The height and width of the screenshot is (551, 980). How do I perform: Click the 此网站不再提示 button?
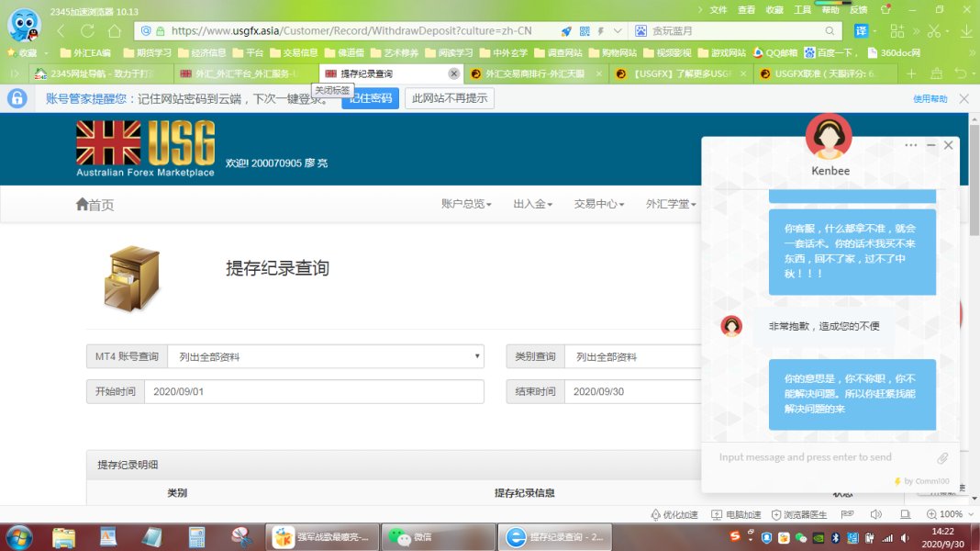tap(450, 98)
